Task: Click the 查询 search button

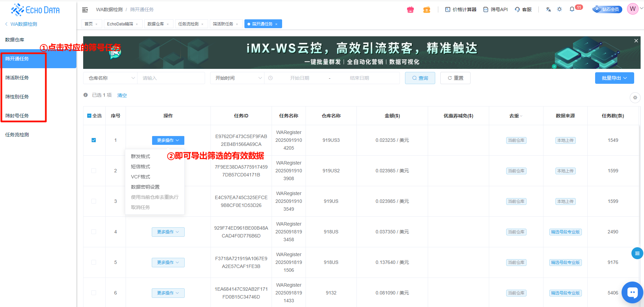Action: coord(420,78)
